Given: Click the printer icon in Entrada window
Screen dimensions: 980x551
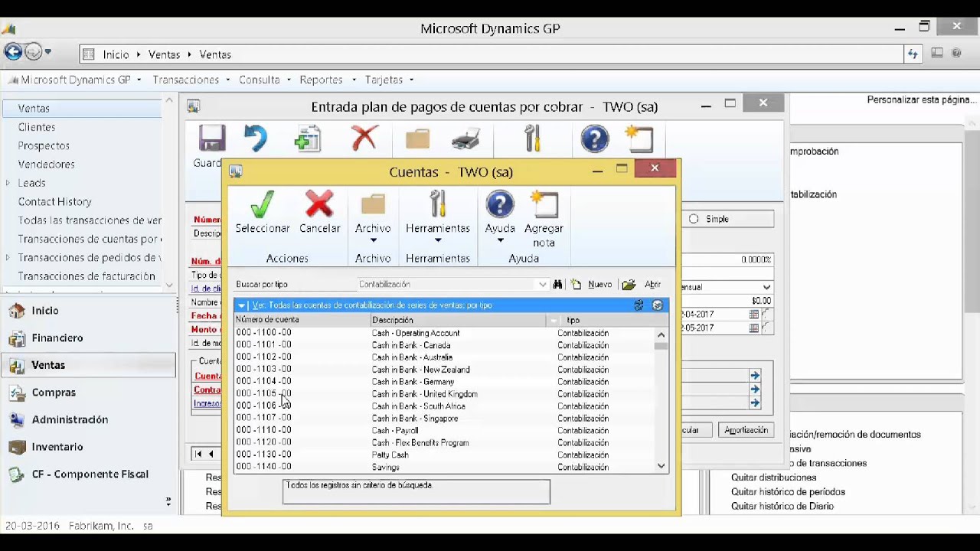Looking at the screenshot, I should [466, 140].
